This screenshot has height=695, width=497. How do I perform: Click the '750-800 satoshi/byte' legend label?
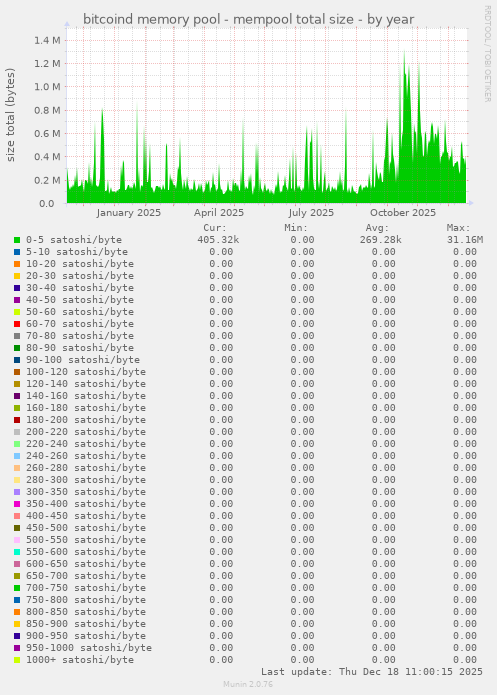coord(86,599)
